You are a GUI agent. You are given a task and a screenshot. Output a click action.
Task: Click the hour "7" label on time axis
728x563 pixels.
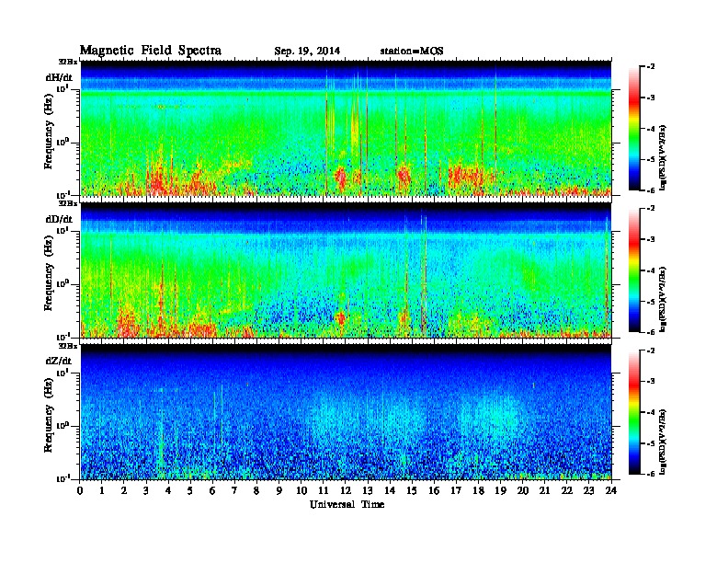tap(234, 490)
